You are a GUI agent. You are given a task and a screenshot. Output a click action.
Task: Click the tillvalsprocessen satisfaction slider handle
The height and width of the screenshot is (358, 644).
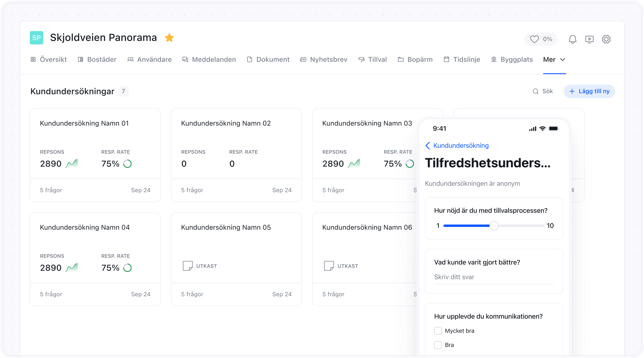494,226
